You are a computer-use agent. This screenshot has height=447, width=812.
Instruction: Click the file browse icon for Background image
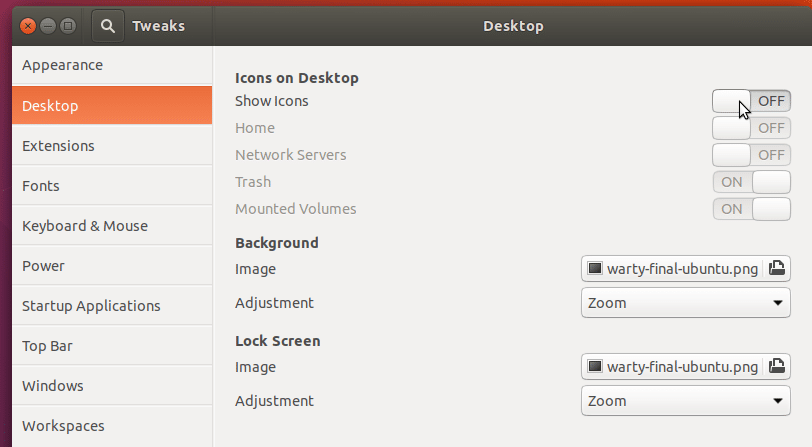tap(776, 268)
